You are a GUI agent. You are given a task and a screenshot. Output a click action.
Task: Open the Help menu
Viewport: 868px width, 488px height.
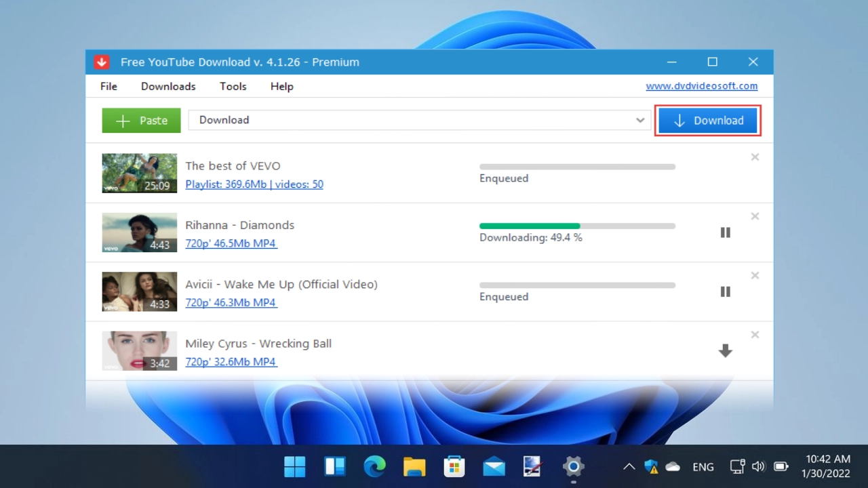(282, 86)
